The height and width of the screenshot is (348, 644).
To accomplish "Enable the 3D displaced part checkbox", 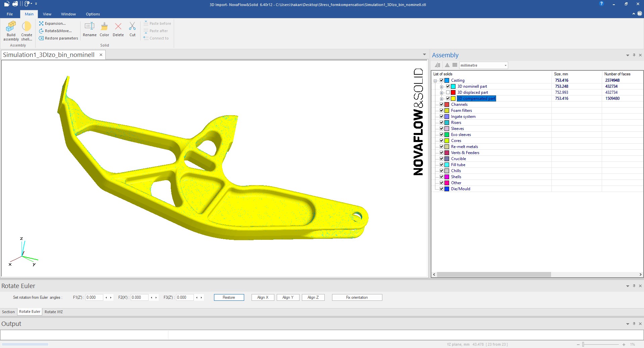I will [x=448, y=92].
